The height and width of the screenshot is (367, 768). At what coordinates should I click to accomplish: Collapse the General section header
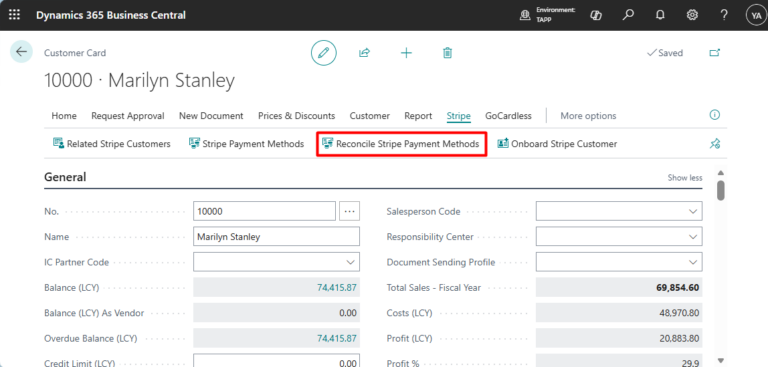[x=65, y=177]
